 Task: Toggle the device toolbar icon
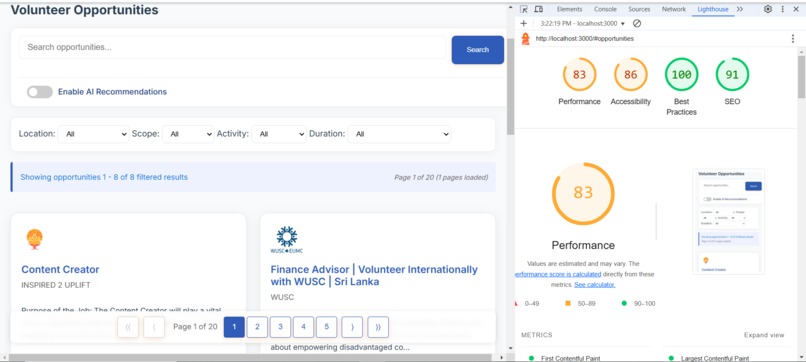538,9
